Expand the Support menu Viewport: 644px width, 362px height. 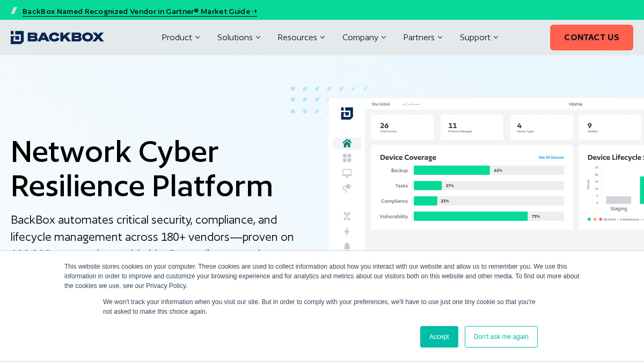click(479, 38)
